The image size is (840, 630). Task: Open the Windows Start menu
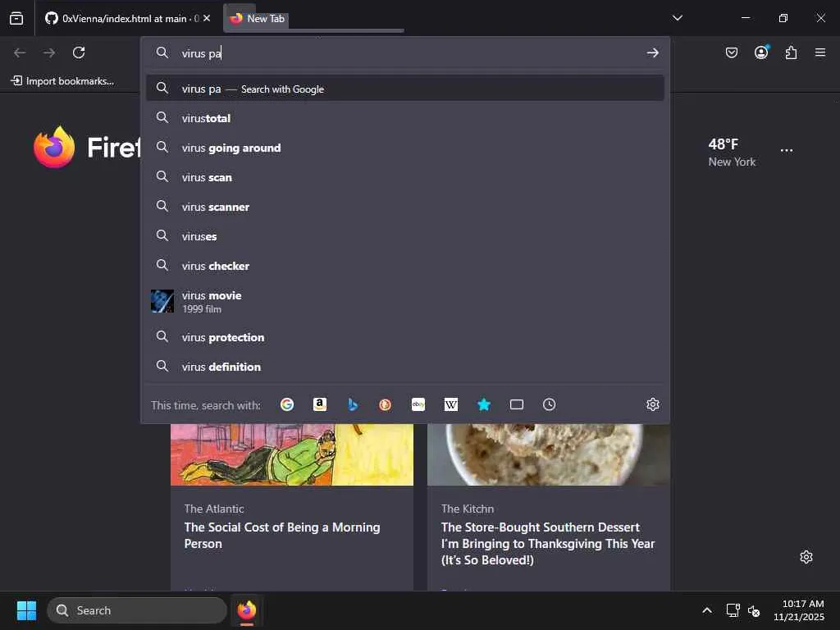pyautogui.click(x=26, y=610)
